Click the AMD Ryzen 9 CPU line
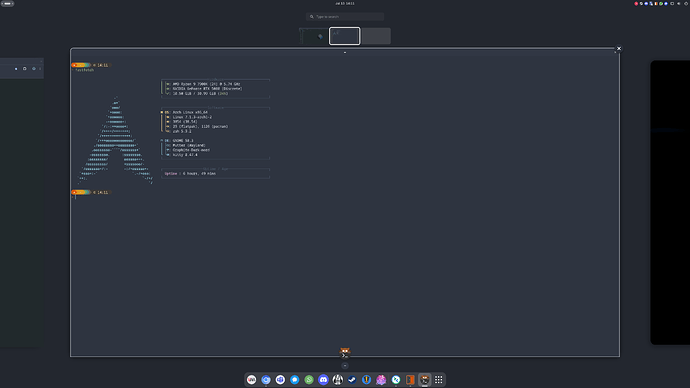The height and width of the screenshot is (388, 690). [203, 84]
